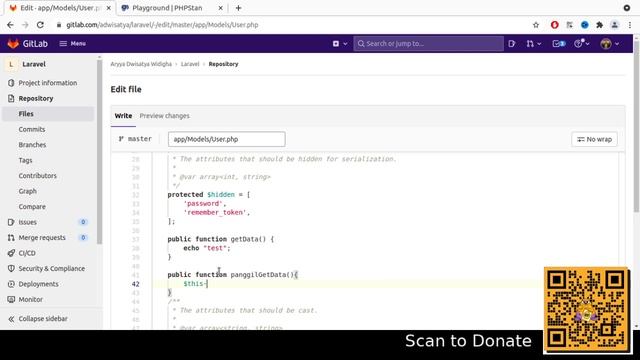Bookmark this page with star

536,25
